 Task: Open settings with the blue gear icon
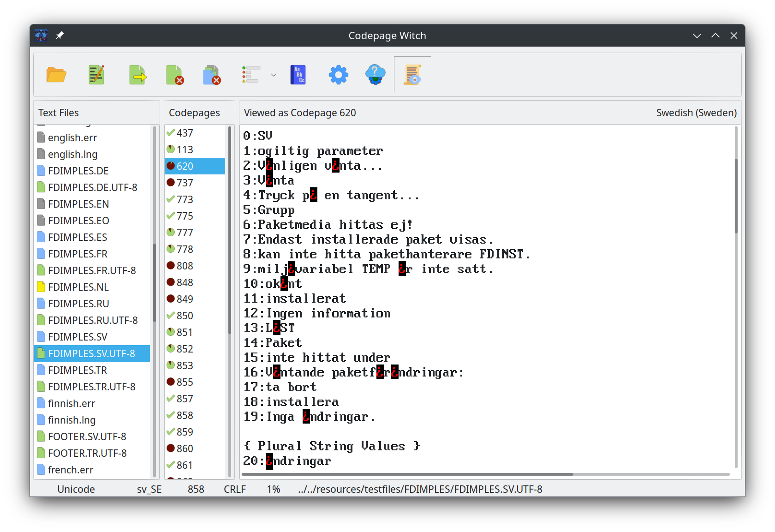click(x=338, y=75)
